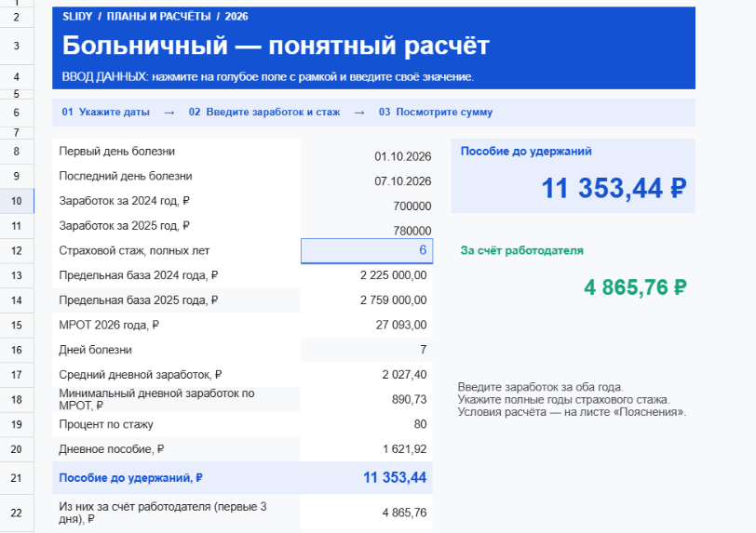Image resolution: width=756 pixels, height=533 pixels.
Task: Click label «МРОТ 2026 года, ₽»
Action: [x=109, y=325]
